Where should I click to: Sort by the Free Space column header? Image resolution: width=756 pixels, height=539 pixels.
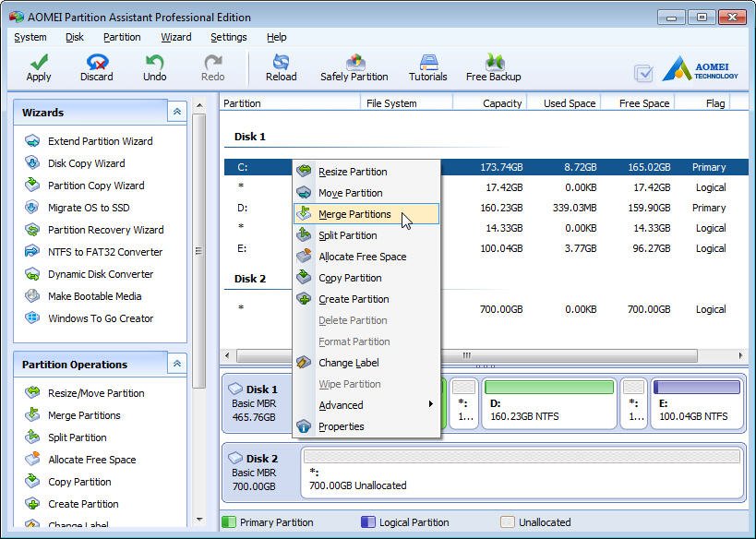[638, 103]
